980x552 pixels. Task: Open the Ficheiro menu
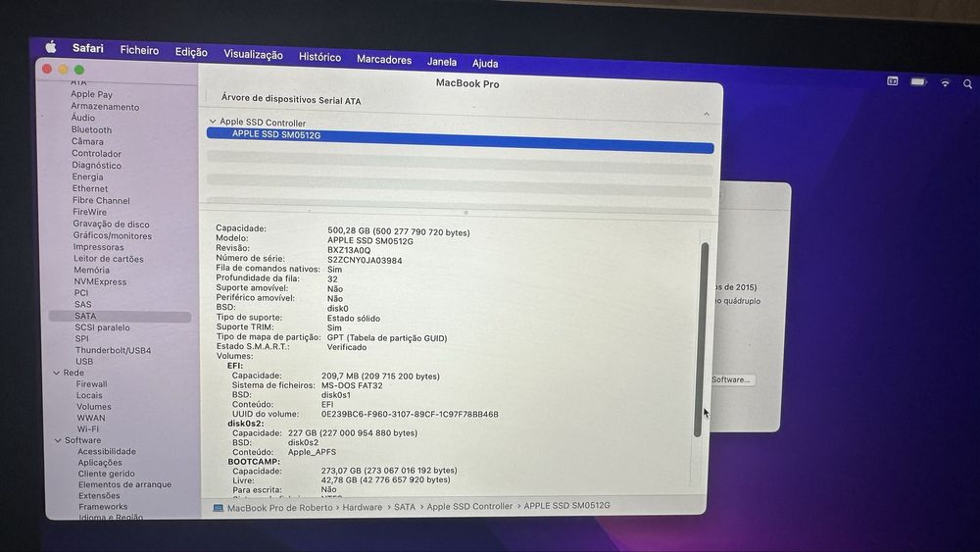[x=139, y=50]
